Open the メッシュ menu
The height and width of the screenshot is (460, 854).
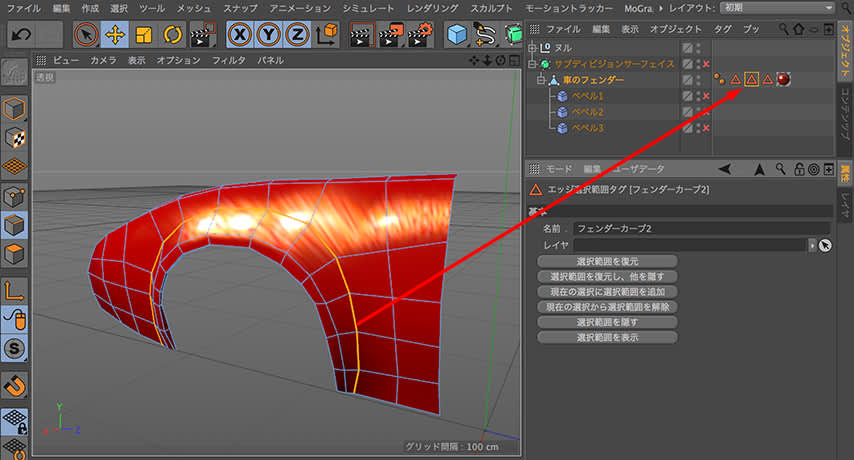pos(194,8)
